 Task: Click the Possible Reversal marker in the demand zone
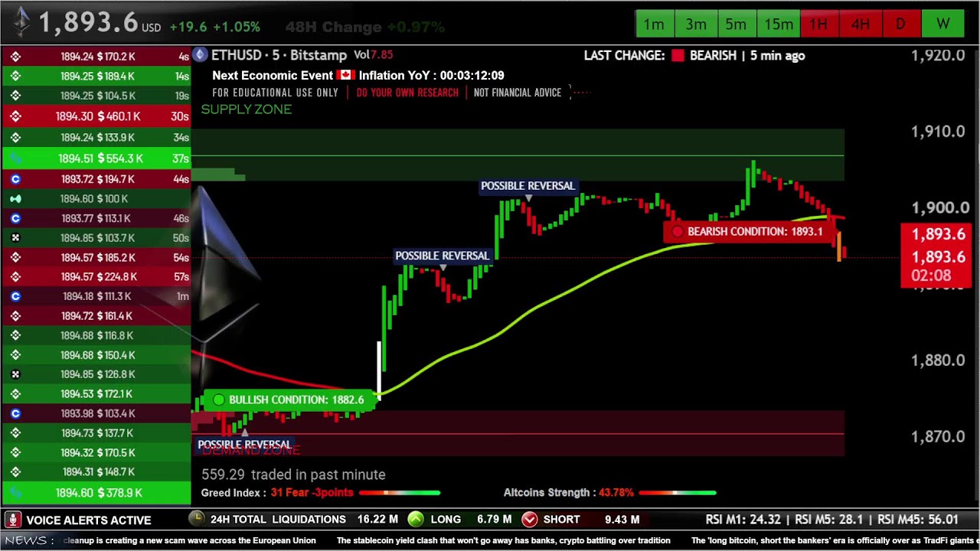click(x=244, y=444)
